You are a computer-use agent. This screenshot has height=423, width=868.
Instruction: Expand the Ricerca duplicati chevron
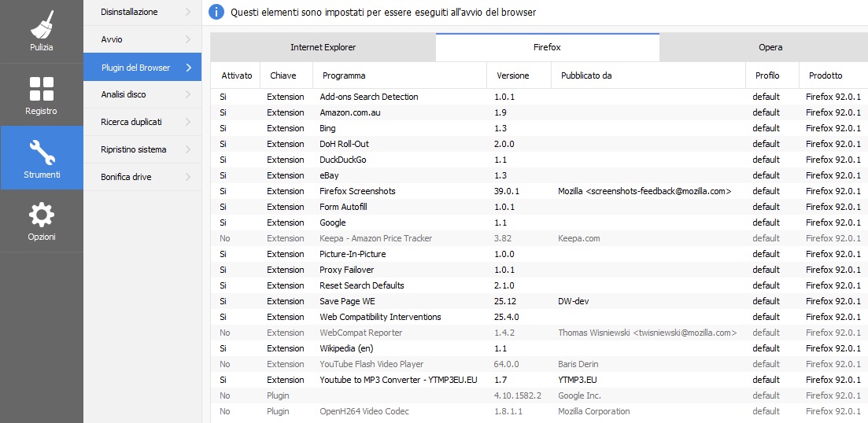(x=188, y=122)
